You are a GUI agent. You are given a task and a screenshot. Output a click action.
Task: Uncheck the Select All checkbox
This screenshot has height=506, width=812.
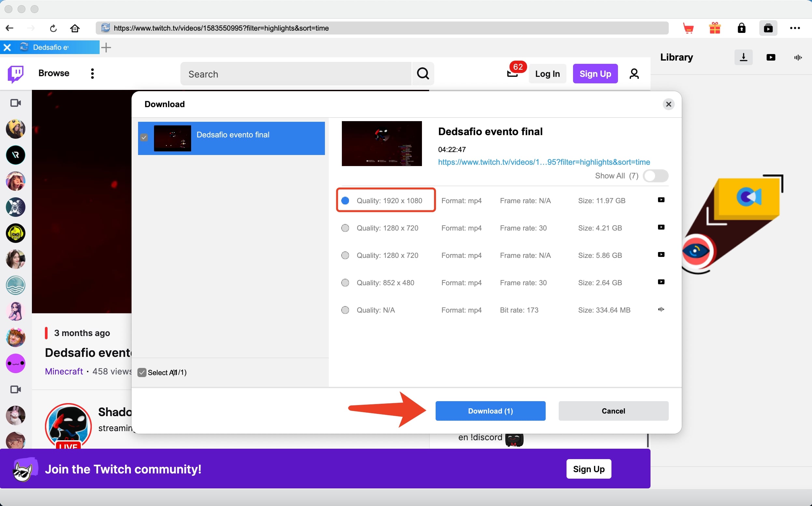point(142,372)
